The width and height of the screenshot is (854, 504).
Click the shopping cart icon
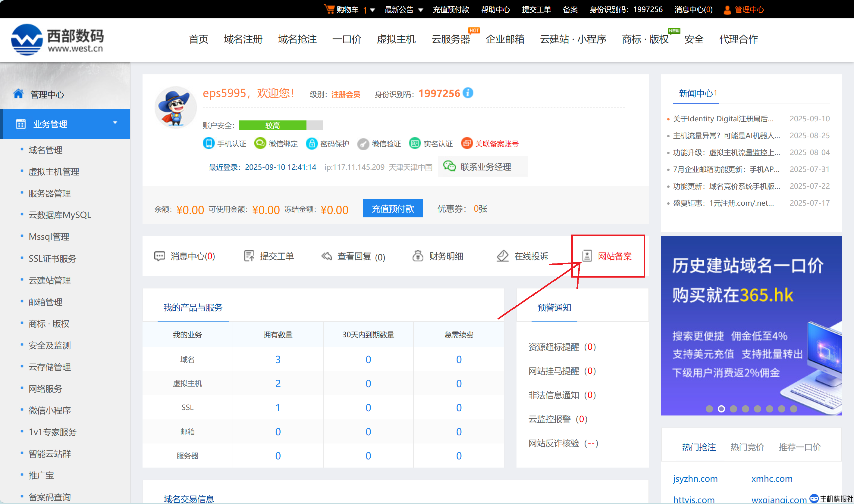pyautogui.click(x=329, y=9)
